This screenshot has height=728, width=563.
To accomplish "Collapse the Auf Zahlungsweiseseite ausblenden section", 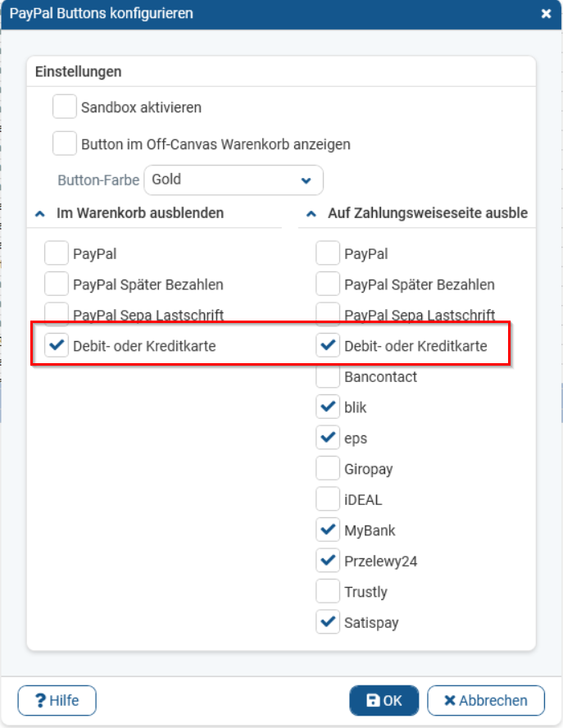I will pos(311,213).
